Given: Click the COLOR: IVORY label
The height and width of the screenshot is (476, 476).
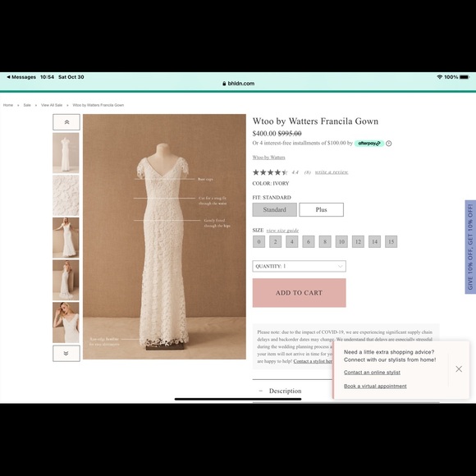Looking at the screenshot, I should click(x=271, y=183).
